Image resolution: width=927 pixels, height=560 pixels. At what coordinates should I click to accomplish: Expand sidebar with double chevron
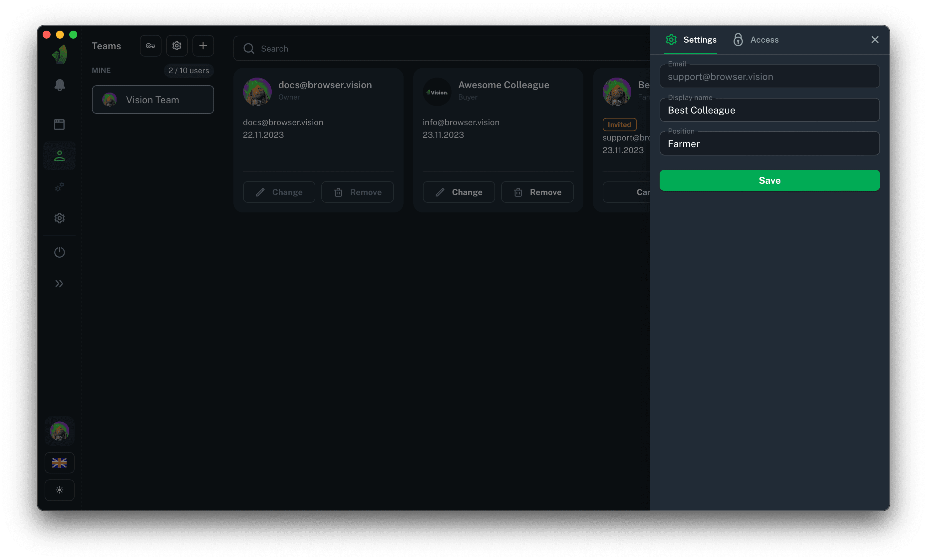[60, 284]
